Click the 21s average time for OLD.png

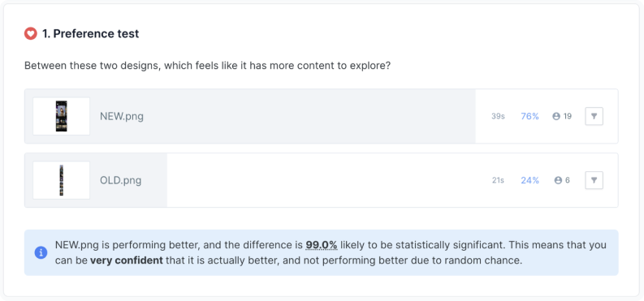pos(498,180)
